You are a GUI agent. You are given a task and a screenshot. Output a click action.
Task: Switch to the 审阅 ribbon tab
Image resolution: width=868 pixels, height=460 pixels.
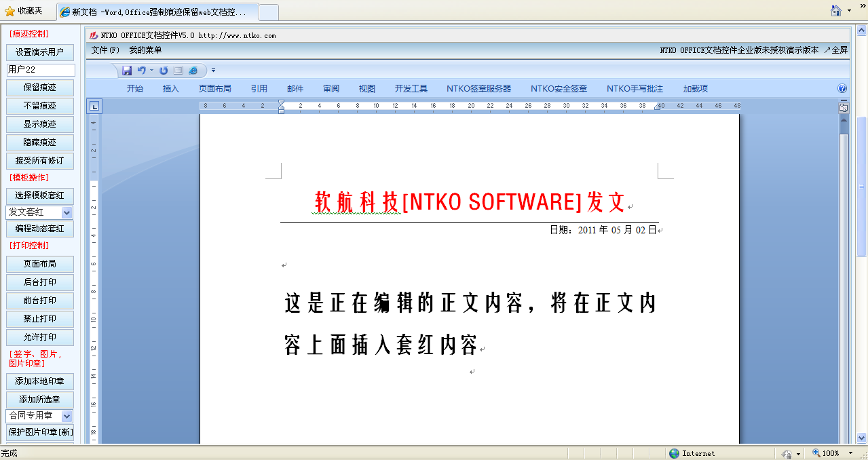click(331, 88)
